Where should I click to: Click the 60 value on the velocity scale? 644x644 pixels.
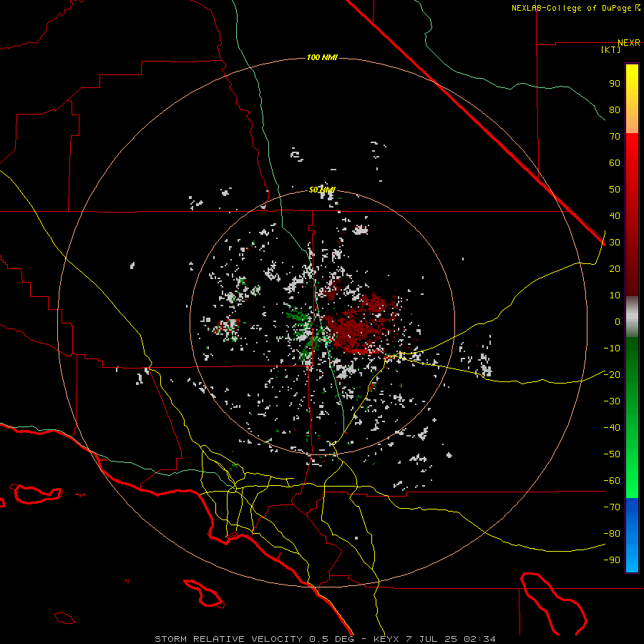(x=615, y=163)
